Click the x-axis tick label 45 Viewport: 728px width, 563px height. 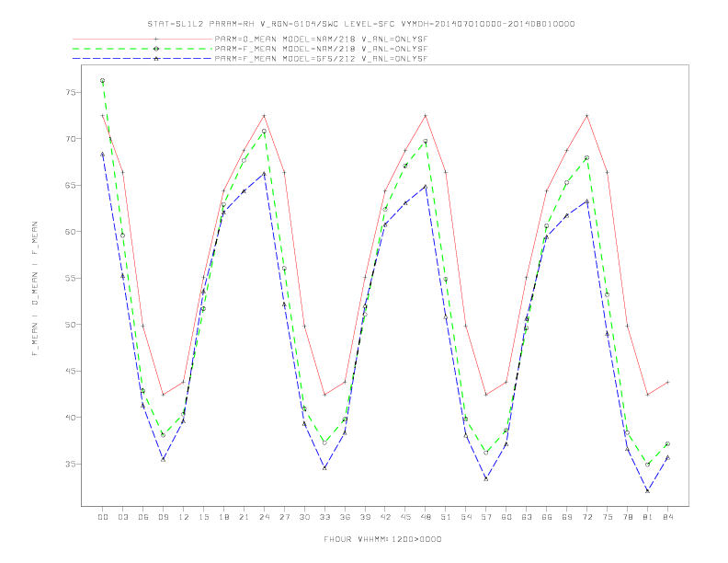coord(405,517)
